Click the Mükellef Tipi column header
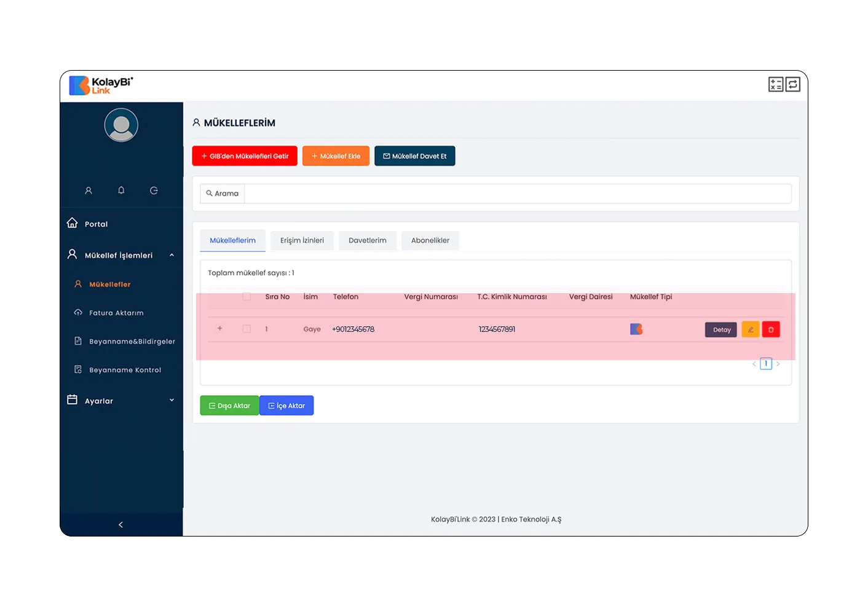The width and height of the screenshot is (868, 590). [x=651, y=297]
